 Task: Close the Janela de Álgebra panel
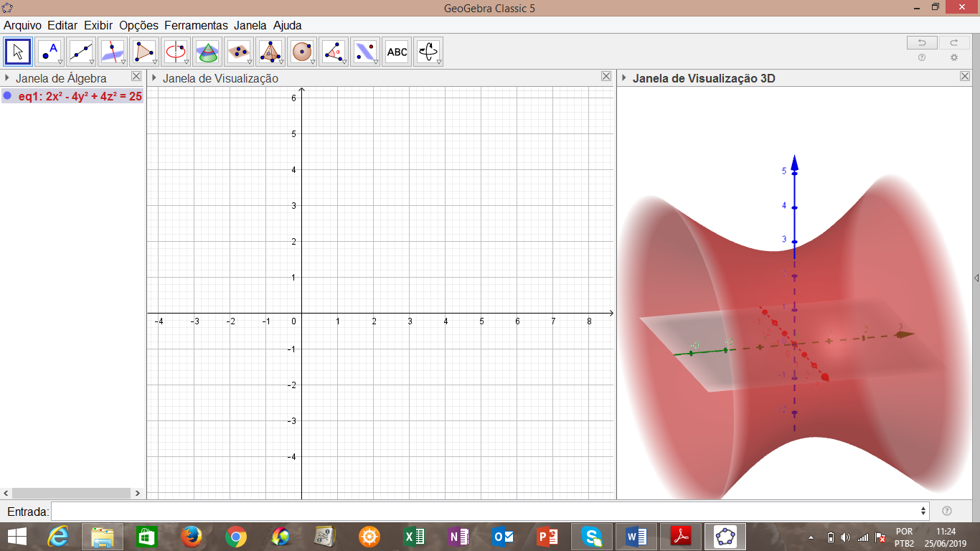(136, 77)
